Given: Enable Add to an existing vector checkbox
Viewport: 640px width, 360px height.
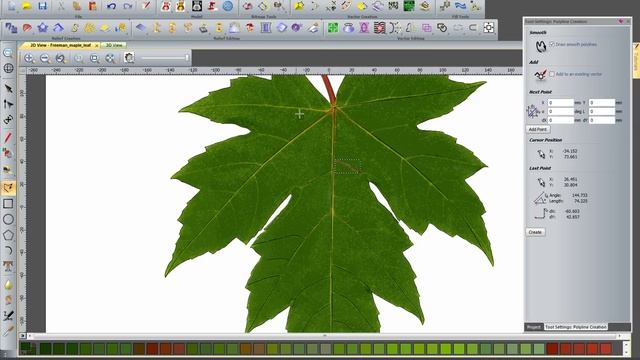Looking at the screenshot, I should [552, 74].
